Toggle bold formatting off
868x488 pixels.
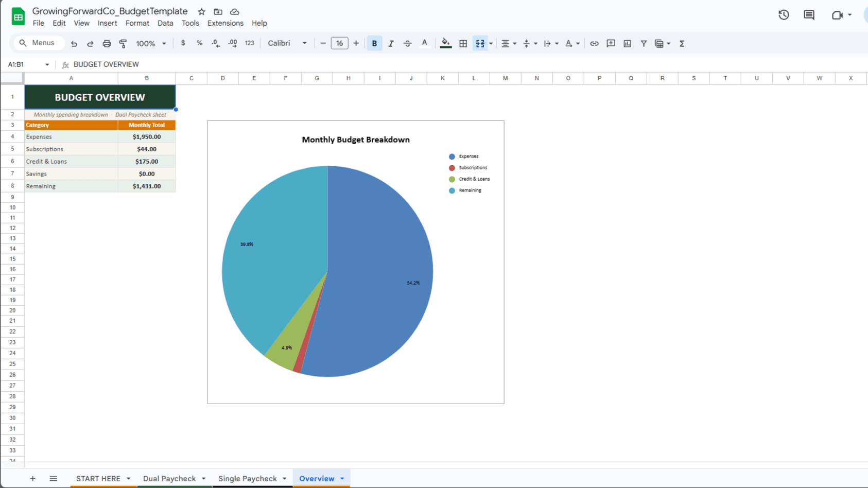374,43
